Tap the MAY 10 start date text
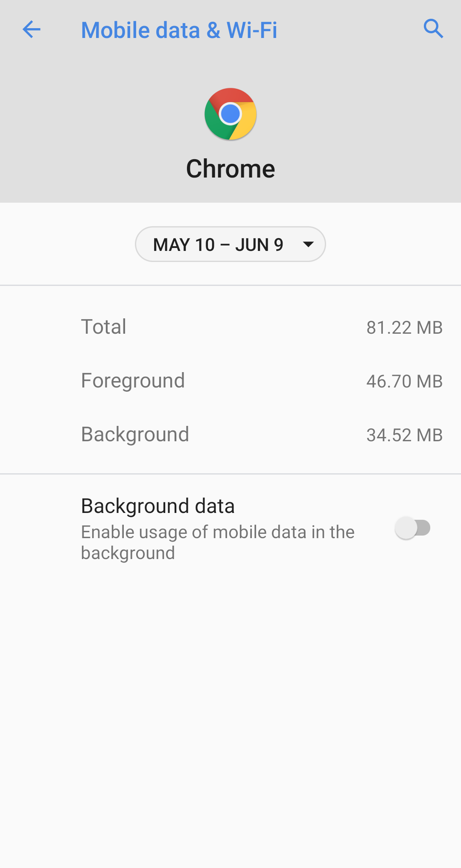Screen dimensions: 461x868 point(184,245)
